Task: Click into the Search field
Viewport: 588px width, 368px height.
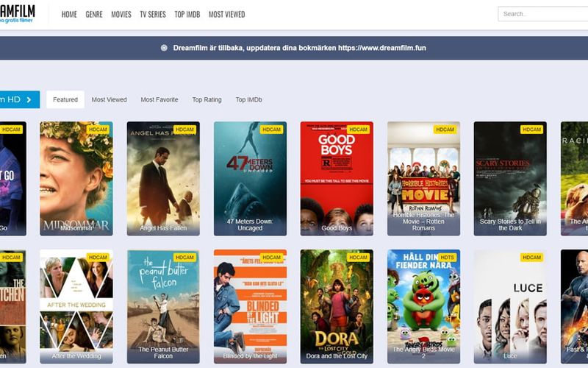Action: [x=543, y=14]
